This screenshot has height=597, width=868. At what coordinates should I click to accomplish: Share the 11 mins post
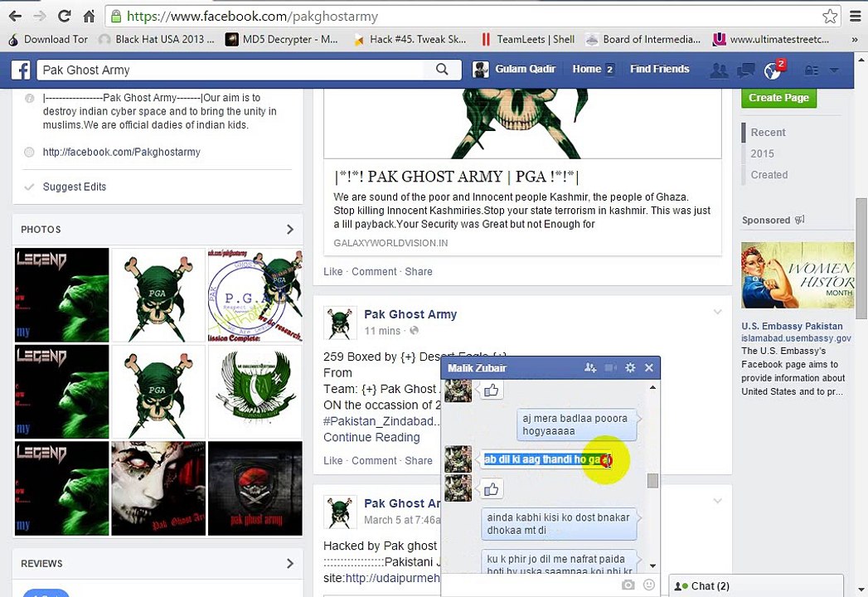pyautogui.click(x=418, y=461)
